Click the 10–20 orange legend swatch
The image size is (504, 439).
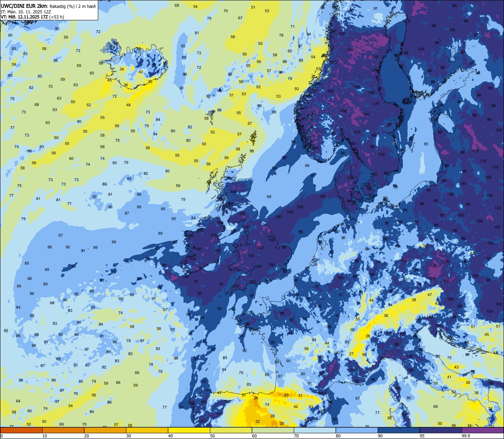[63, 430]
